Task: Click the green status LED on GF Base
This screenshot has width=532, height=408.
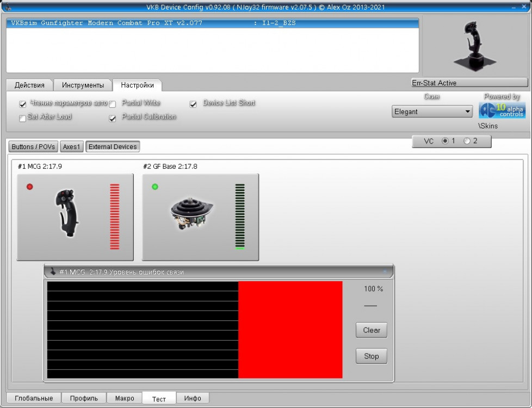Action: pos(155,187)
